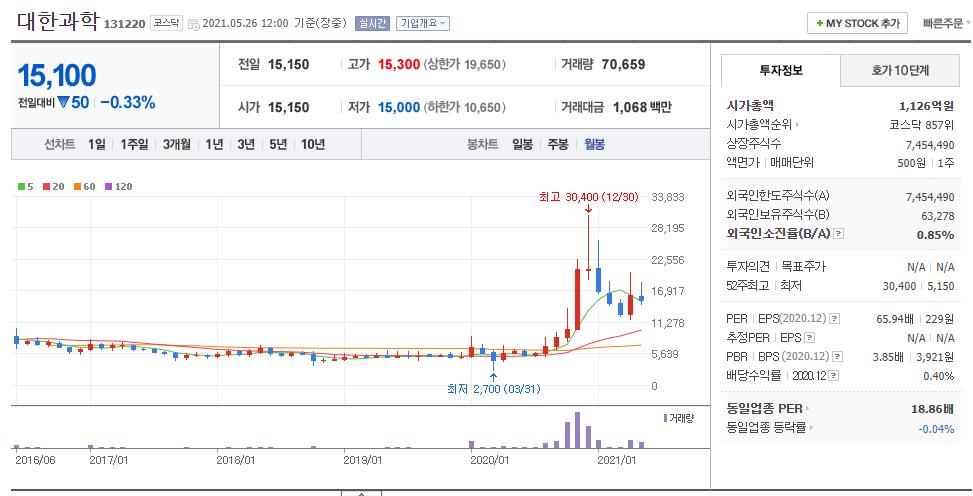Viewport: 973px width, 496px height.
Task: Show the 10년 line chart
Action: tap(313, 144)
